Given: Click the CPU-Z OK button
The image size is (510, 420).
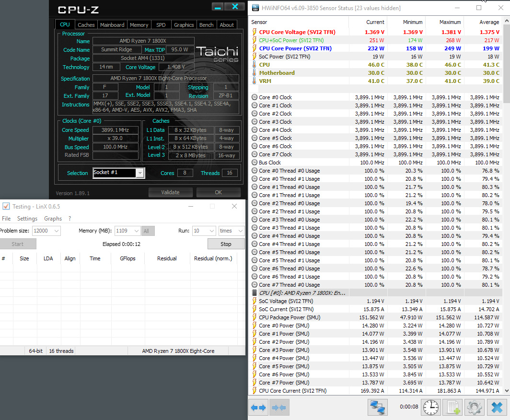Looking at the screenshot, I should coord(218,192).
